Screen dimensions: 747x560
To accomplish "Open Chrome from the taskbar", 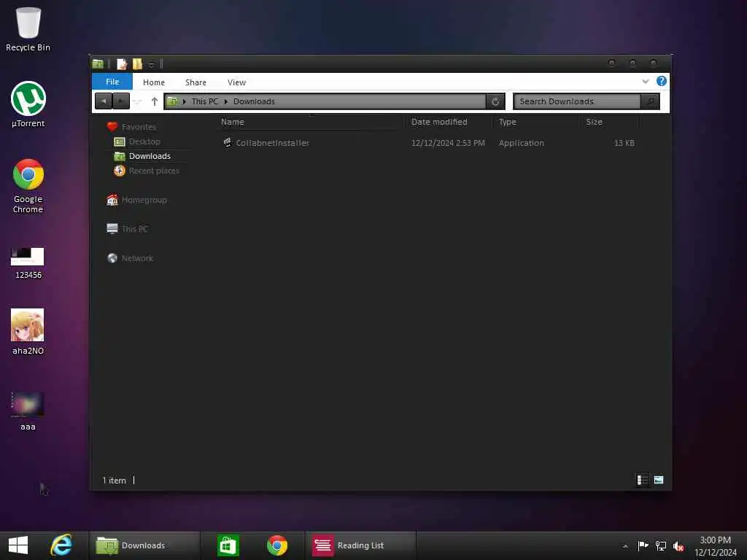I will pos(276,545).
